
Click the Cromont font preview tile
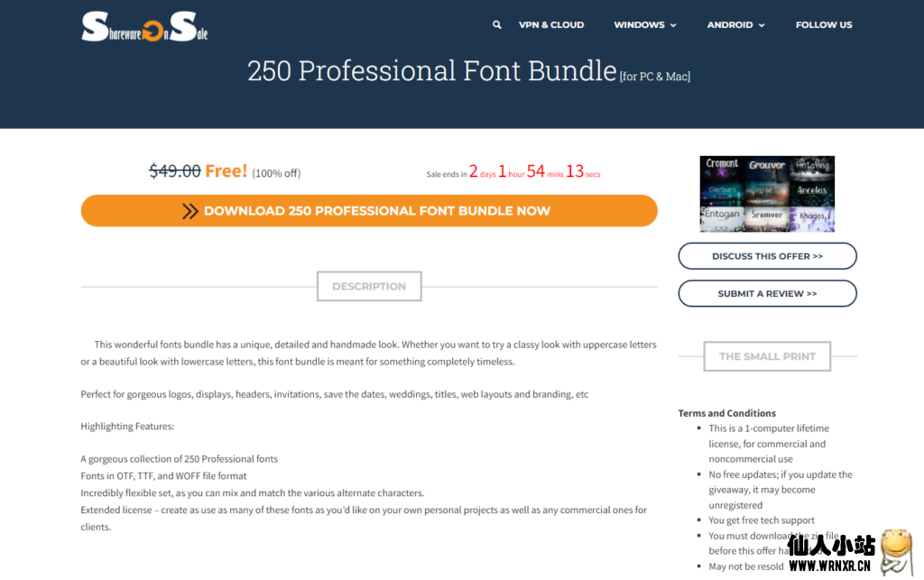coord(722,168)
